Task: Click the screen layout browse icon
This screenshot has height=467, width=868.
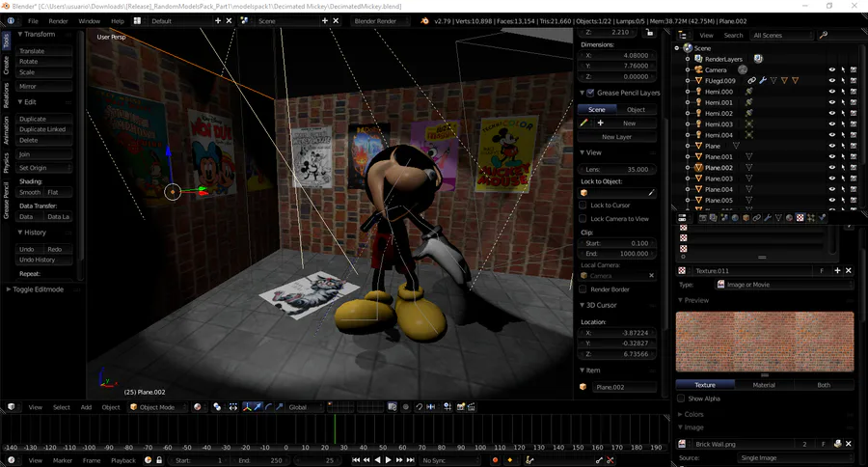Action: [137, 20]
